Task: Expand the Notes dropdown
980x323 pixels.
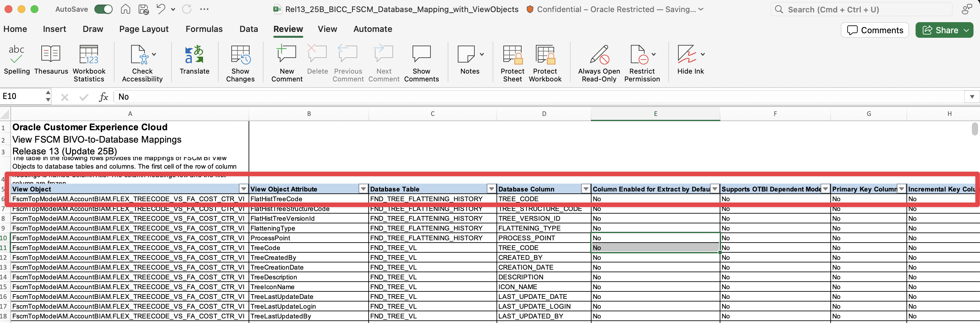Action: tap(481, 54)
